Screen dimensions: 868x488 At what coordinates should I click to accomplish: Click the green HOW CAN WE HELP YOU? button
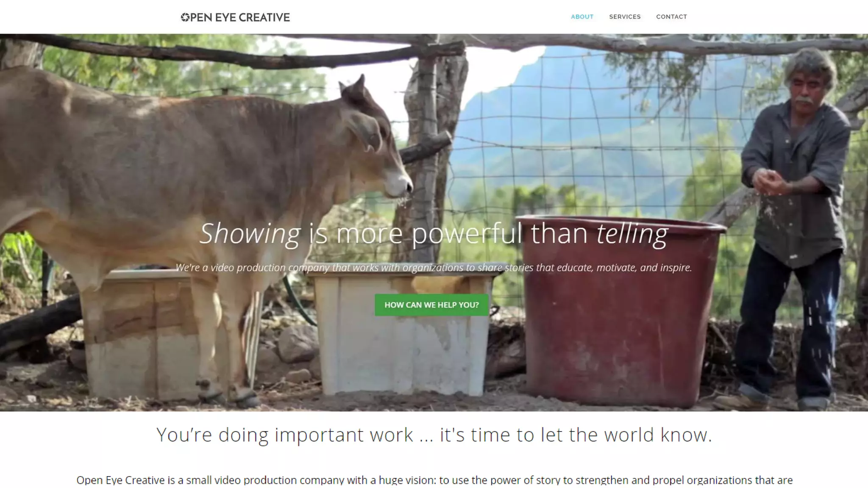pos(431,305)
